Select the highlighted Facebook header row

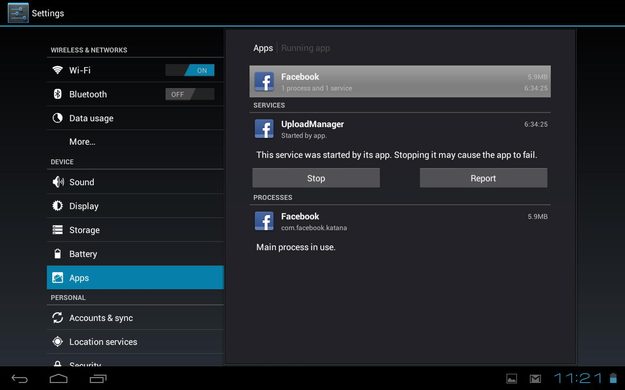400,81
